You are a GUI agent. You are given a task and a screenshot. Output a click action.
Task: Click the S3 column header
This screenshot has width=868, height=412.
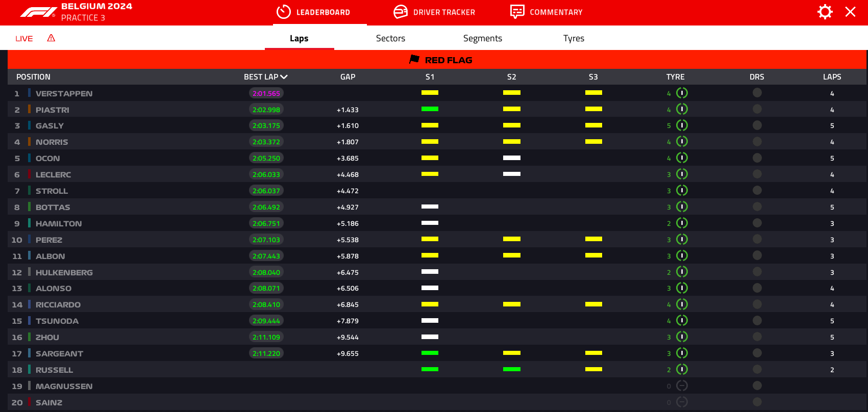593,77
